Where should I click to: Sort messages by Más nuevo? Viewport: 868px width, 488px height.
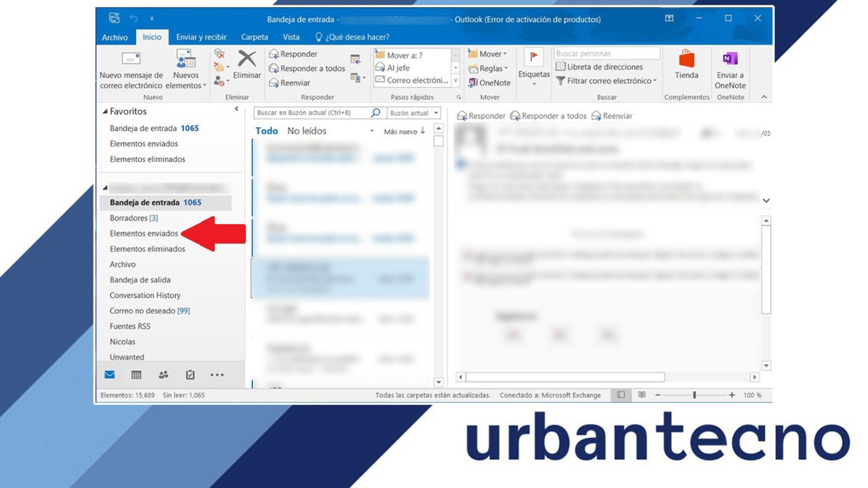coord(404,131)
